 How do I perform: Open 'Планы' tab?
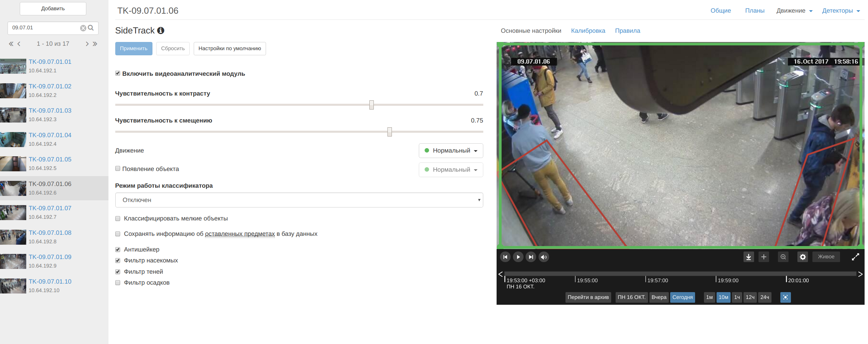click(x=755, y=11)
